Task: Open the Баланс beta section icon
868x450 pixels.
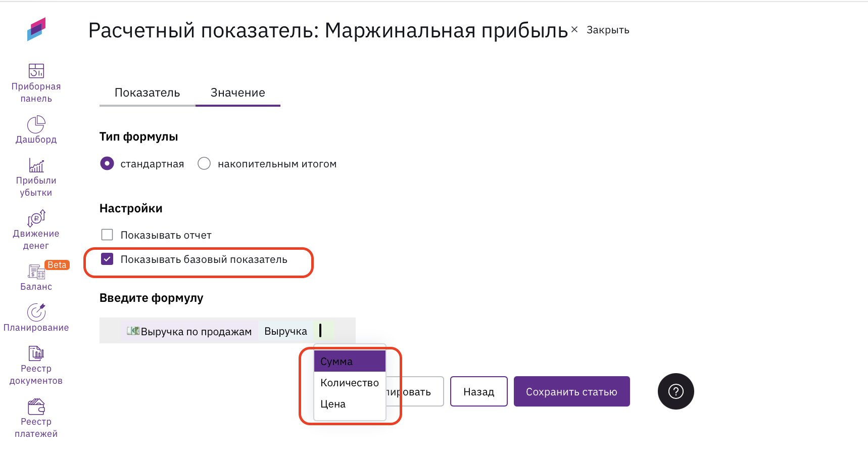Action: [36, 272]
